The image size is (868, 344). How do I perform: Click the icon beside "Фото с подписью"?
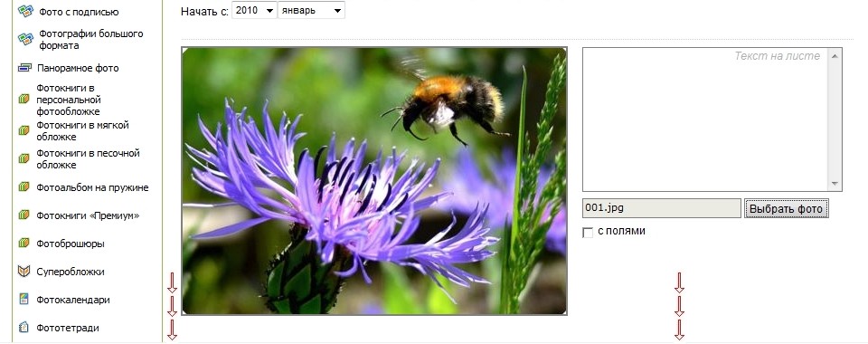(x=25, y=11)
